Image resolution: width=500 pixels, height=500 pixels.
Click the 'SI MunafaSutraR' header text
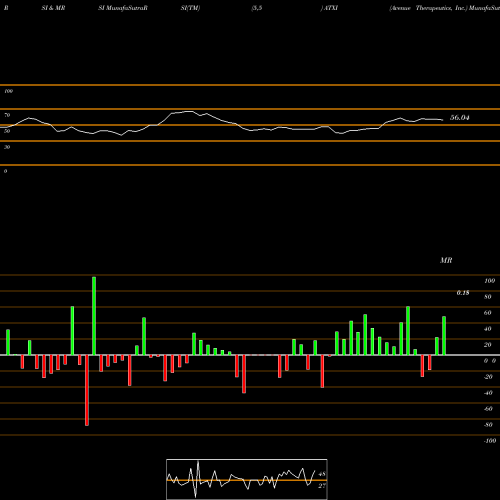(123, 8)
